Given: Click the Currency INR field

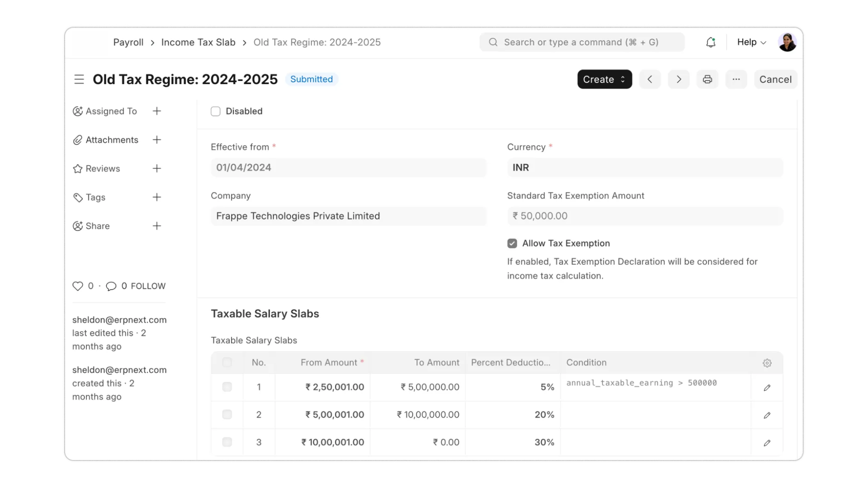Looking at the screenshot, I should click(645, 168).
